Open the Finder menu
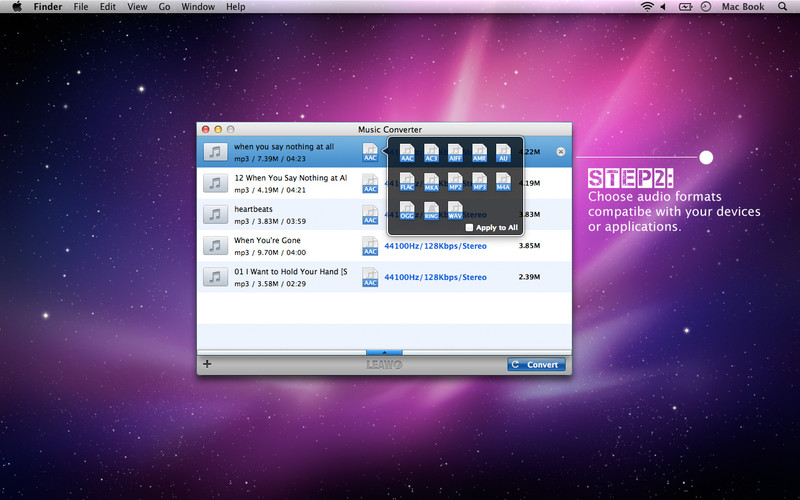800x500 pixels. tap(48, 7)
